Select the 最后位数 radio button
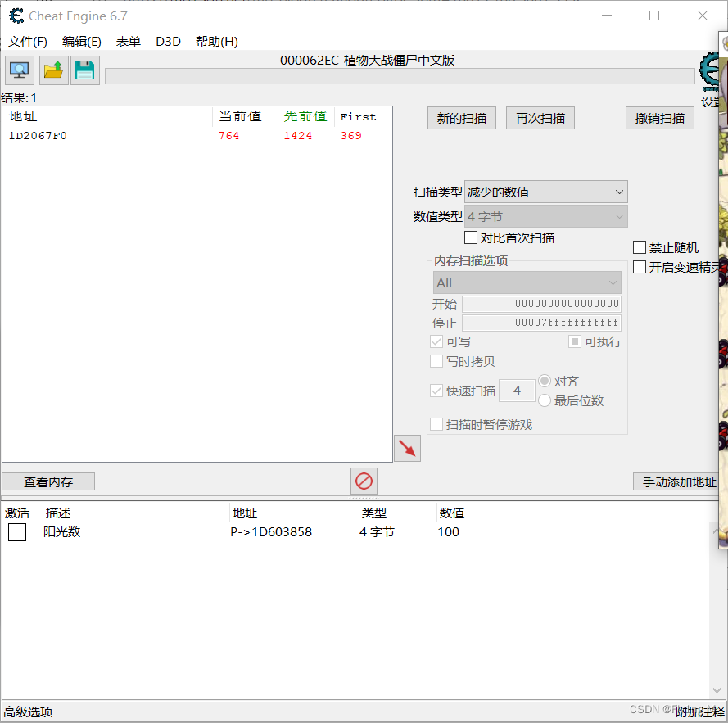 point(545,400)
